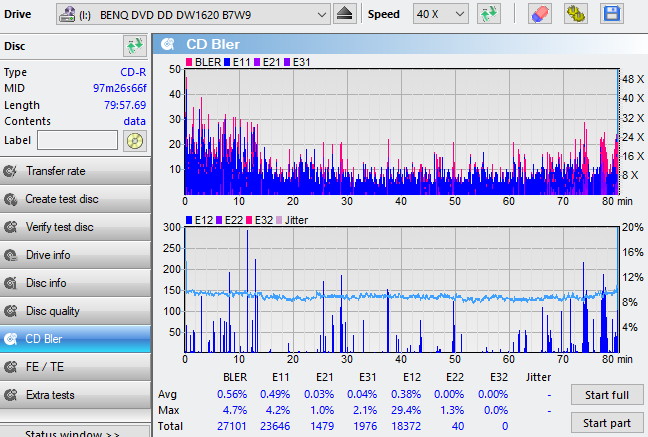Click the E31 max value 2.1%

pos(365,411)
